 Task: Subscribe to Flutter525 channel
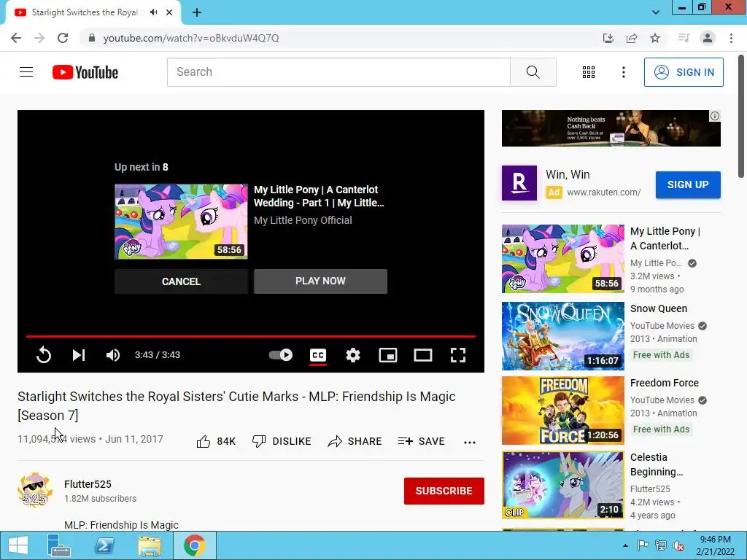pyautogui.click(x=444, y=491)
